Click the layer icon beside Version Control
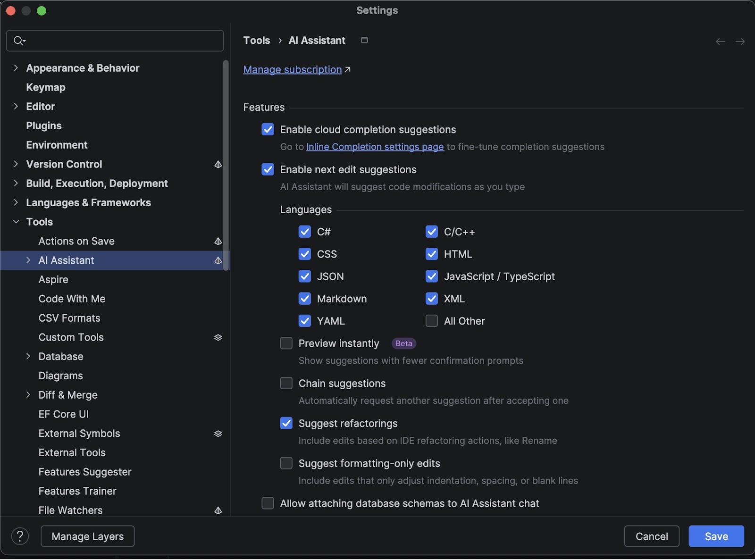This screenshot has width=755, height=560. 218,164
